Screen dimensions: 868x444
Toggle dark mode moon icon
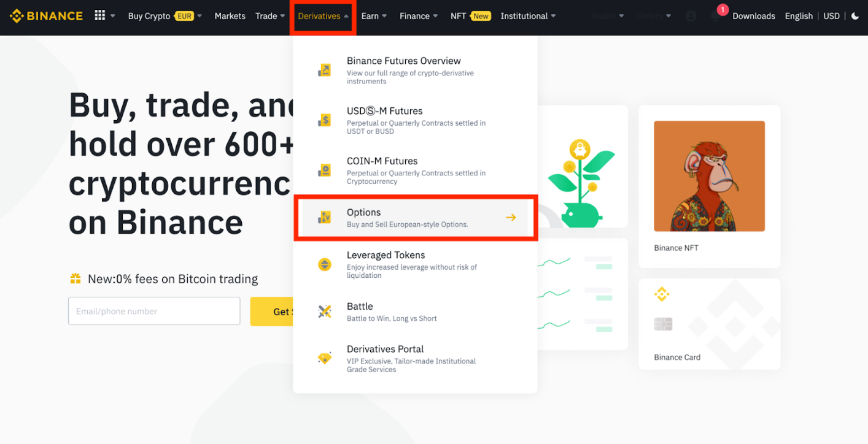(x=855, y=16)
